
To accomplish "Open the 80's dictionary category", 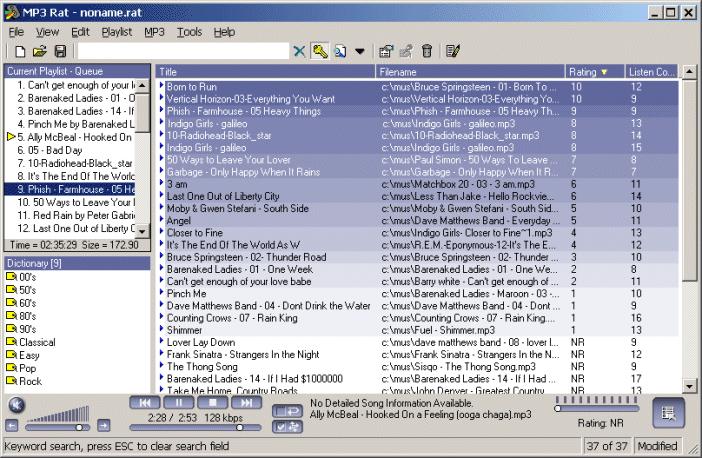I will (21, 316).
